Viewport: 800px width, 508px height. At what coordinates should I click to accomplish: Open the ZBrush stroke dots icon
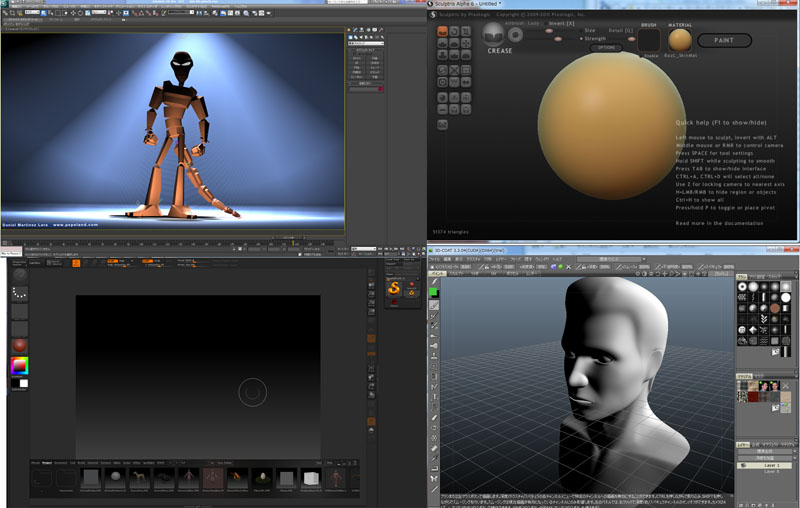(19, 294)
